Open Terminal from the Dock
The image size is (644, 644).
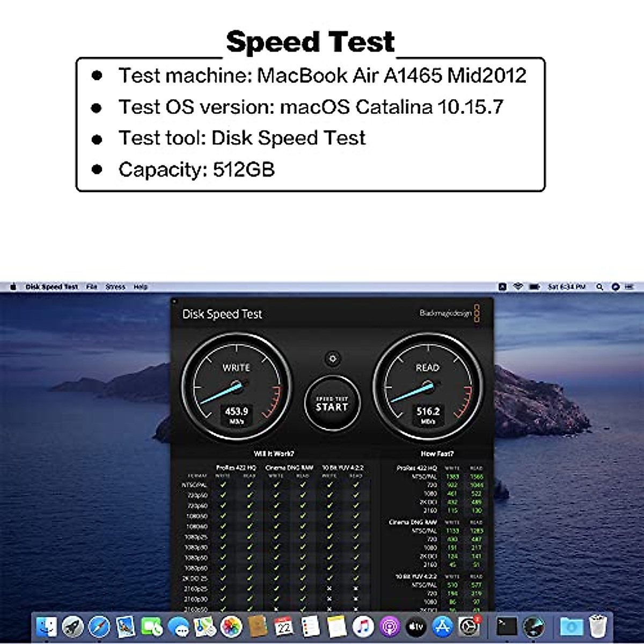pyautogui.click(x=506, y=626)
